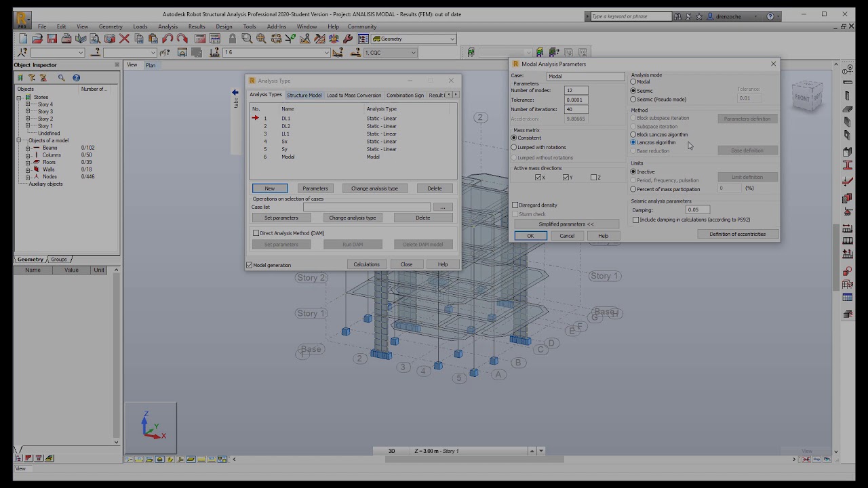Select the Modal analysis mode radio button

coord(633,82)
